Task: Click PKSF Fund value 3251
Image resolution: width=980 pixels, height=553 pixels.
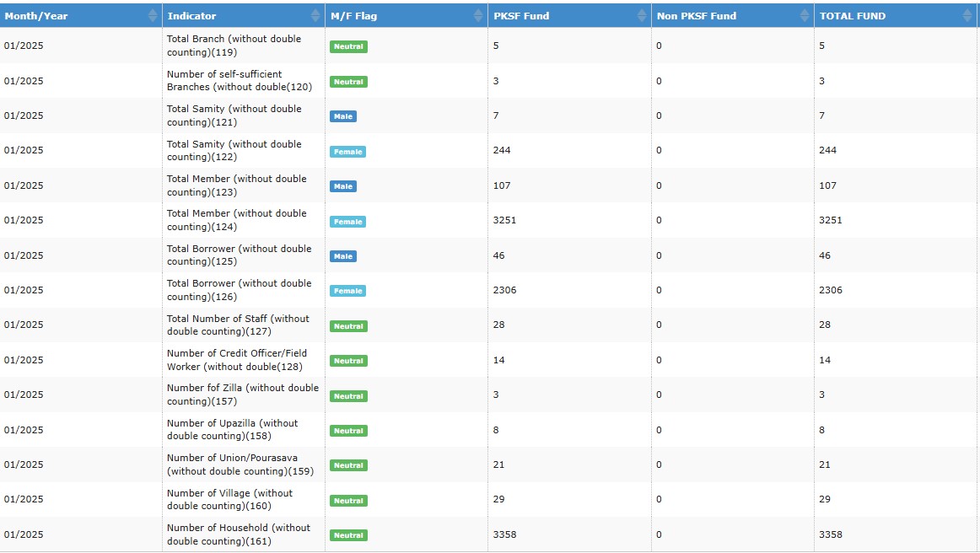Action: point(504,220)
